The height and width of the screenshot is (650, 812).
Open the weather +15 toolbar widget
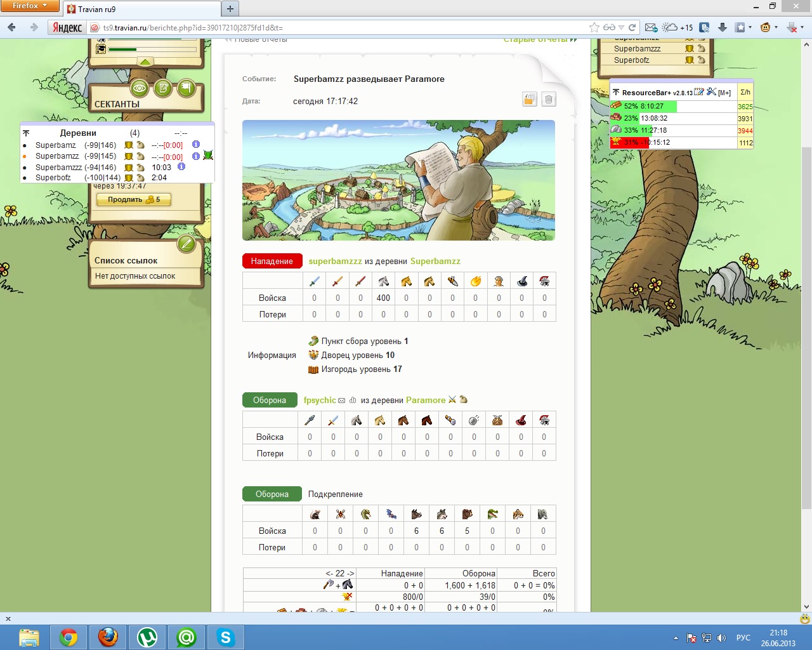pyautogui.click(x=678, y=27)
